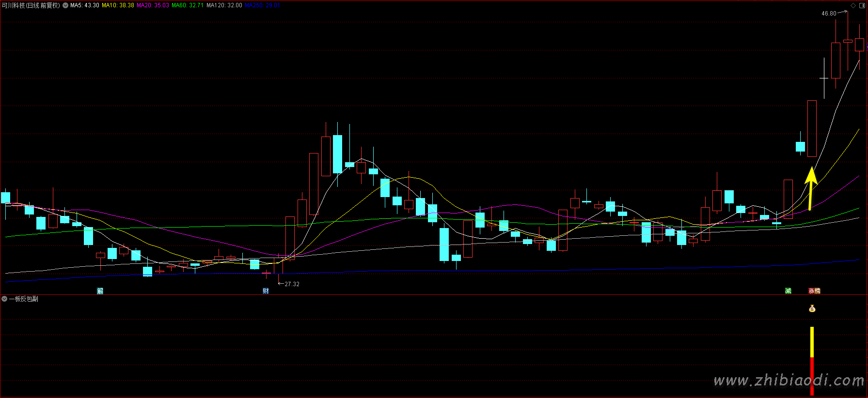This screenshot has width=868, height=398.
Task: Click the money bag signal icon
Action: point(812,308)
